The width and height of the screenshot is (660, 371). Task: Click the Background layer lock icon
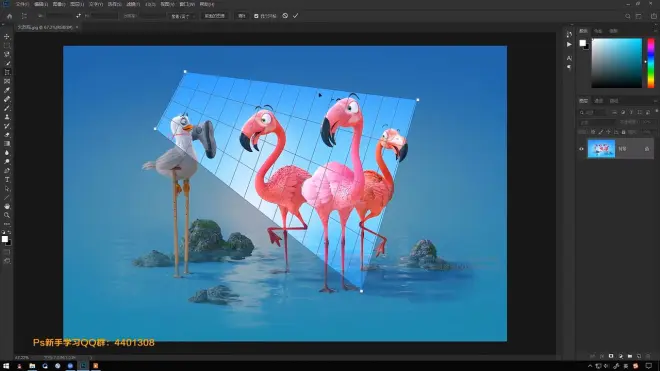[x=647, y=149]
